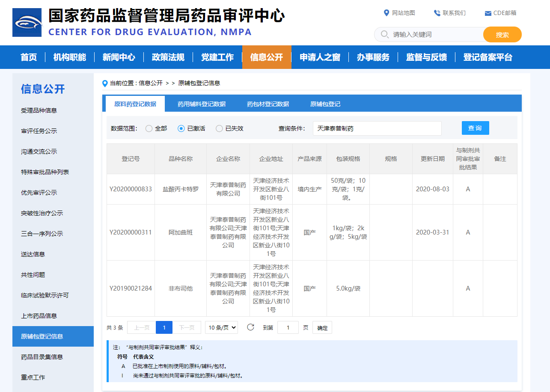This screenshot has height=392, width=550.
Task: Click the 确定 page jump button
Action: 322,328
